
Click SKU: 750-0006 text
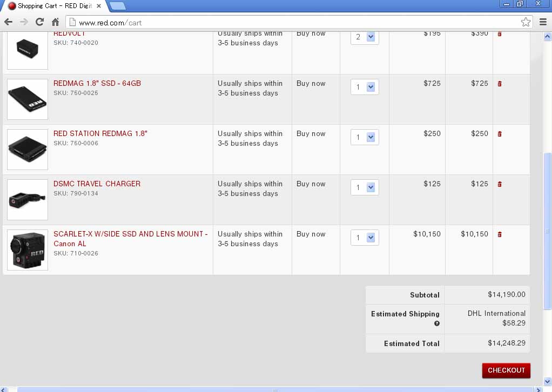tap(76, 143)
